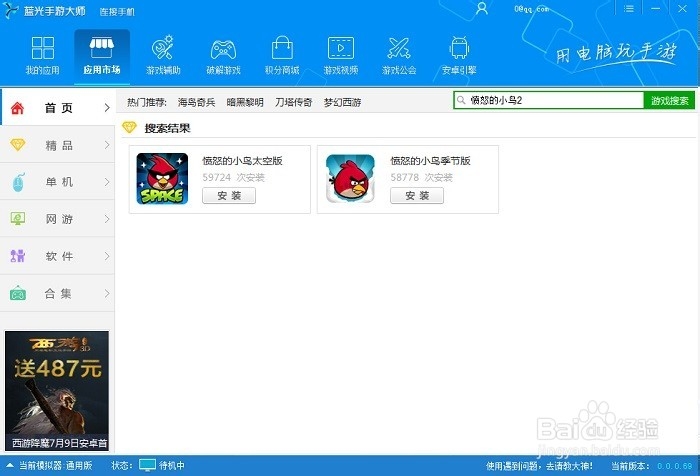Open 游戏视频 video icon
The height and width of the screenshot is (476, 700).
click(341, 48)
